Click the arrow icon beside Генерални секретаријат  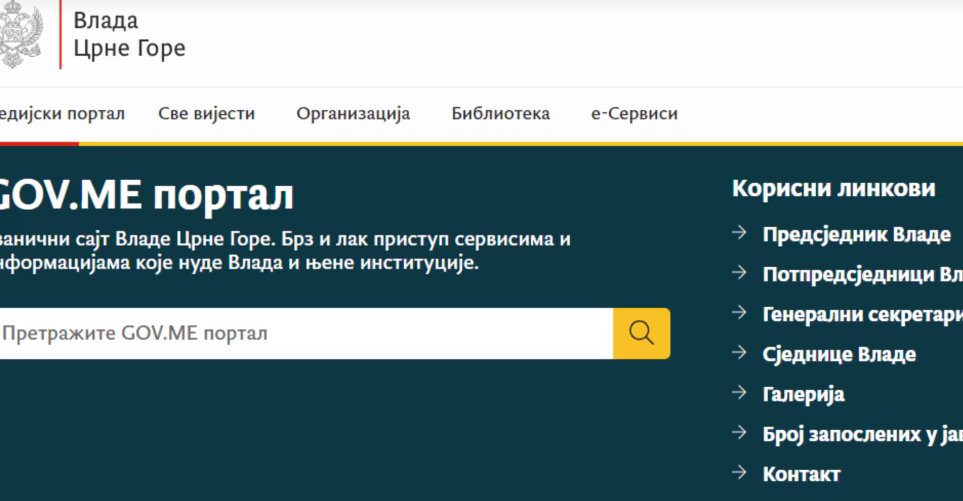coord(740,313)
